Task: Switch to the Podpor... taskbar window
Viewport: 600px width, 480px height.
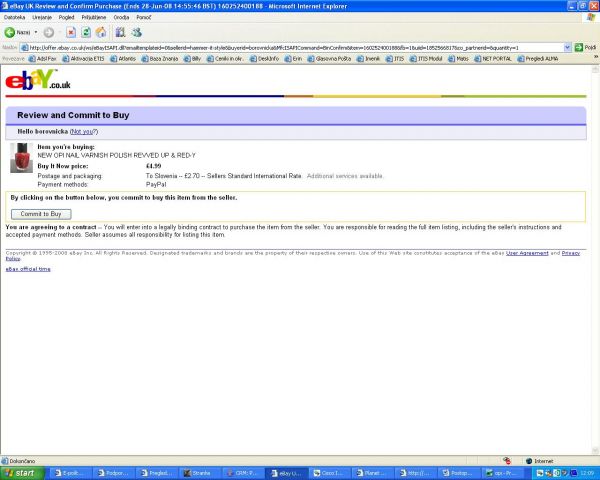Action: (114, 473)
